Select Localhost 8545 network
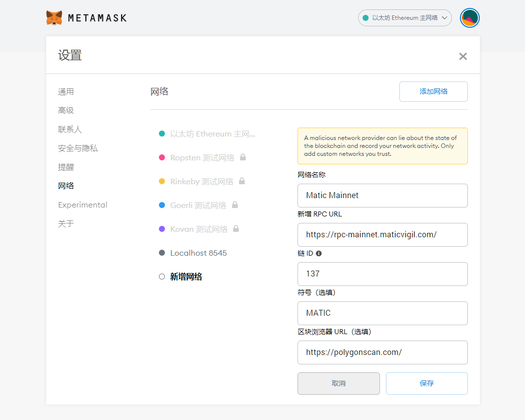Viewport: 525px width, 420px height. pos(198,253)
